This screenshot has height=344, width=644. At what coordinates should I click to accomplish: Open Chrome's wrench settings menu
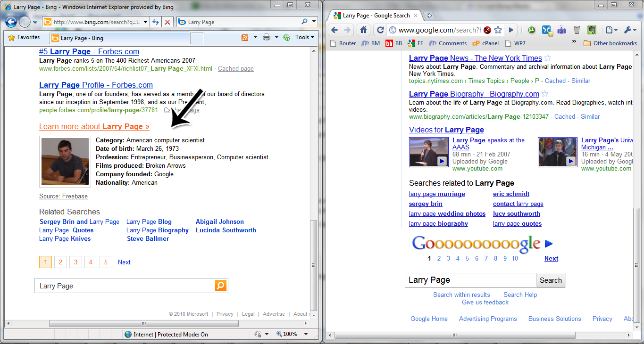[x=630, y=30]
